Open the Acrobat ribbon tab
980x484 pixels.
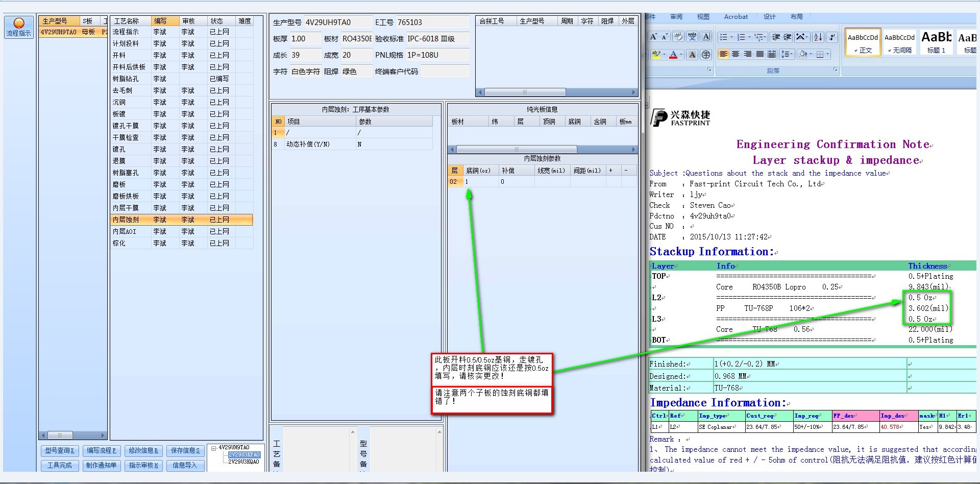[x=736, y=17]
